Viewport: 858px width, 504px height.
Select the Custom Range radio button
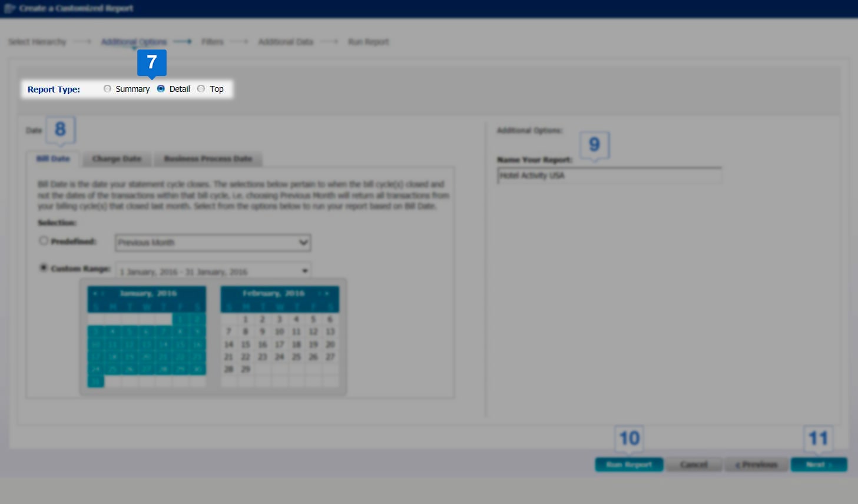[44, 268]
